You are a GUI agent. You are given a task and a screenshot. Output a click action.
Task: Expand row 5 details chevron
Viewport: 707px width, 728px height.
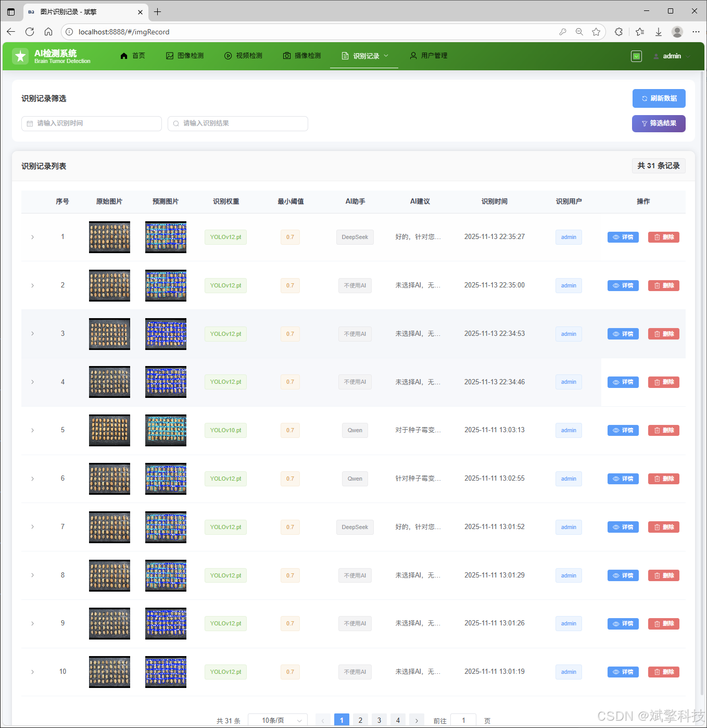coord(32,430)
